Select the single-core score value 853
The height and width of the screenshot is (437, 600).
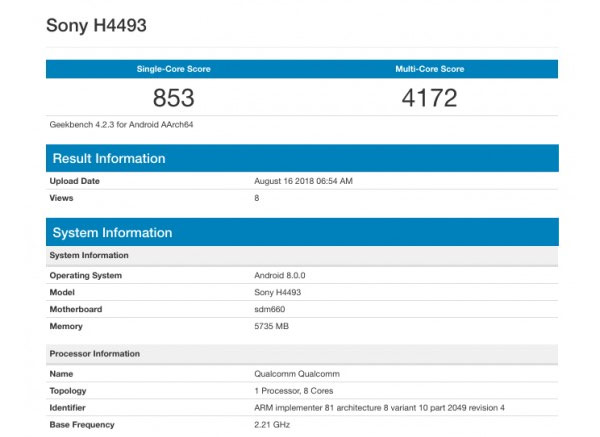pos(174,98)
